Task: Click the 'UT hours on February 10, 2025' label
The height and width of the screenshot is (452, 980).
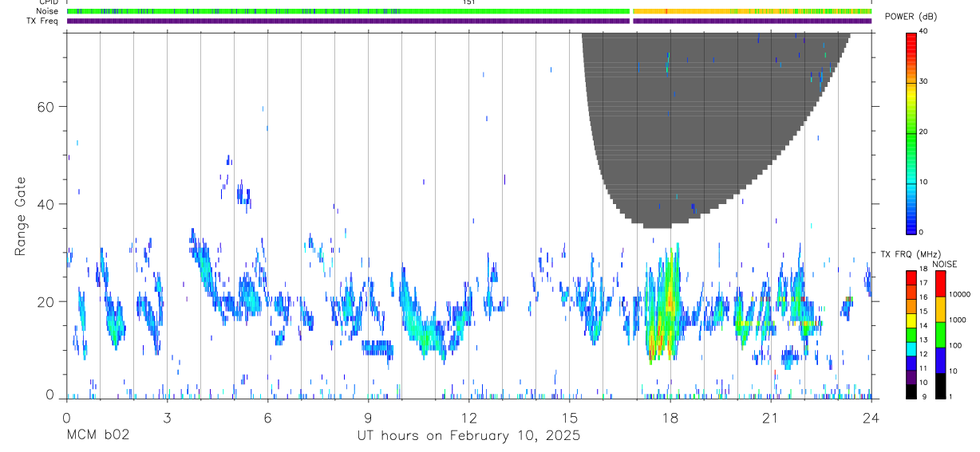Action: pos(468,436)
